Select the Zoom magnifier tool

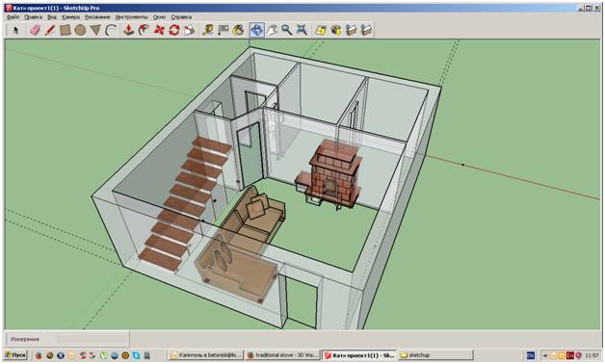point(287,30)
